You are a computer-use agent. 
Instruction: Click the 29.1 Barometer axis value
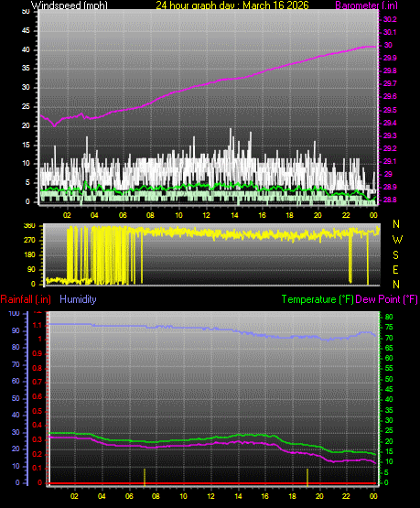click(x=390, y=161)
